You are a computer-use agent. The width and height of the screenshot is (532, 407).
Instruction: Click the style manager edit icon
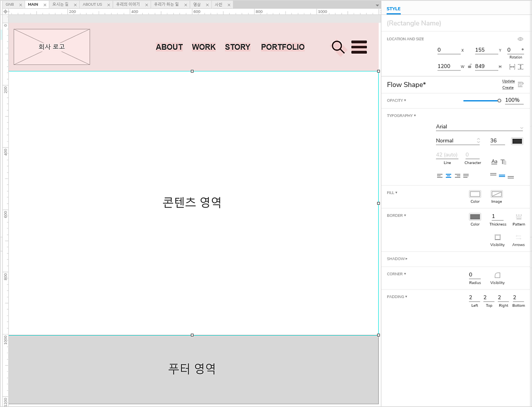click(520, 84)
